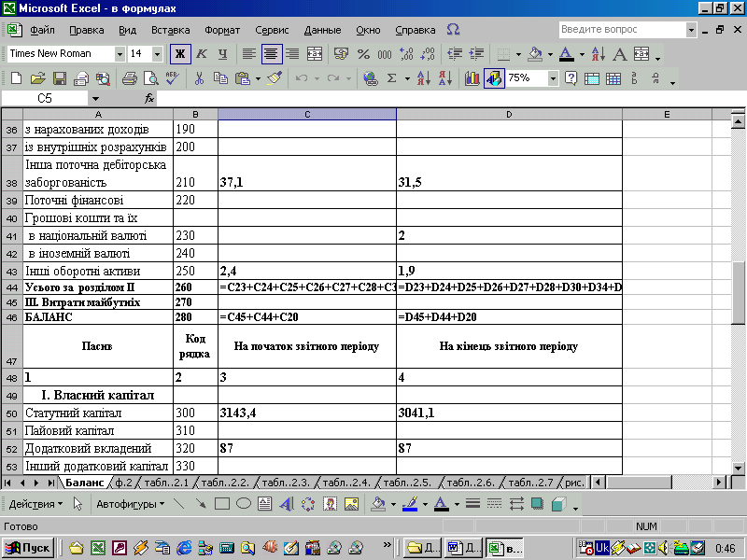Toggle Align Right
The width and height of the screenshot is (747, 560).
point(292,54)
